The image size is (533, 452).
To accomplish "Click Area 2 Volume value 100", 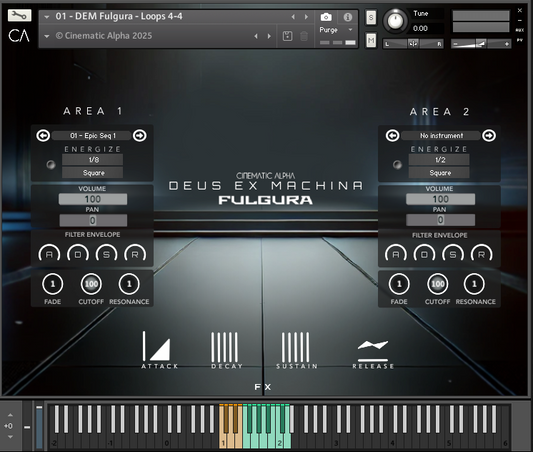I will (441, 199).
